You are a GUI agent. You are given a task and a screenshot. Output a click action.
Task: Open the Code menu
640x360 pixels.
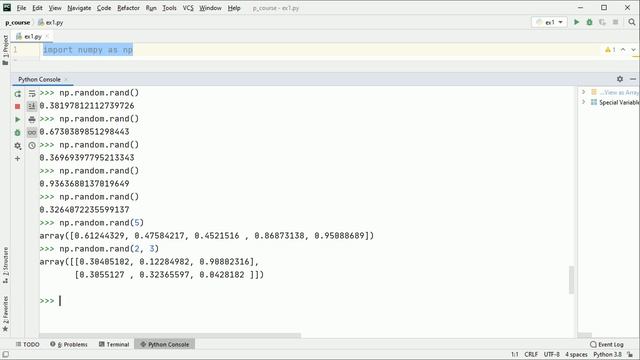coord(104,8)
